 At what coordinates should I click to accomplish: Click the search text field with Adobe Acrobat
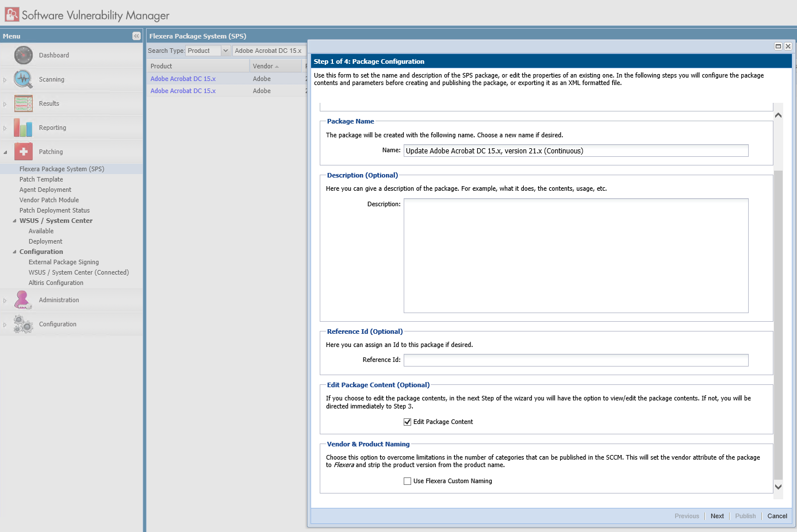[x=269, y=51]
